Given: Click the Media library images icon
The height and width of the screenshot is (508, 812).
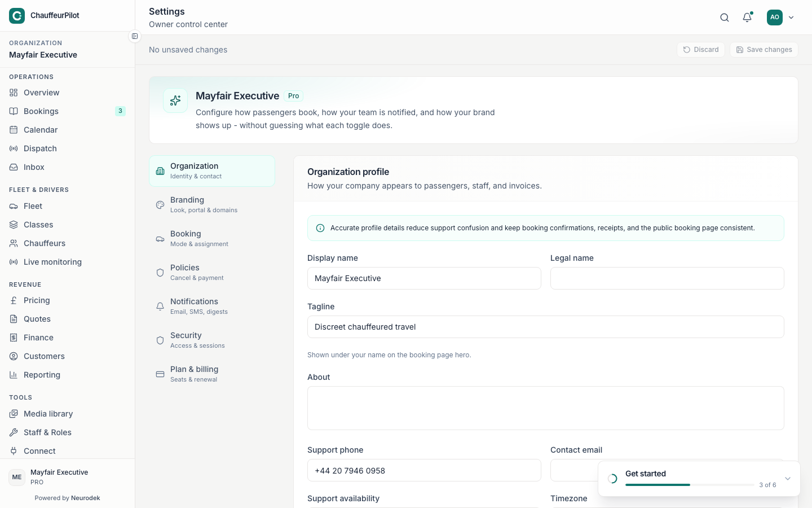Looking at the screenshot, I should pyautogui.click(x=14, y=414).
